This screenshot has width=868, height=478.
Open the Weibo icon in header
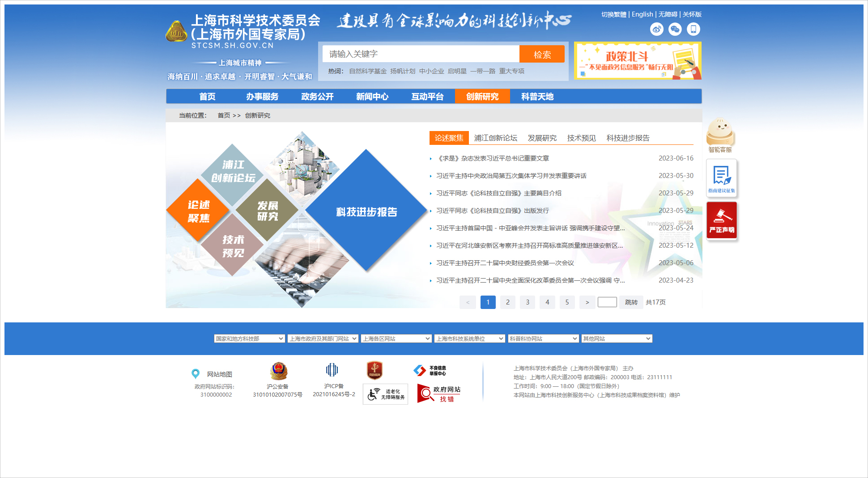tap(656, 30)
